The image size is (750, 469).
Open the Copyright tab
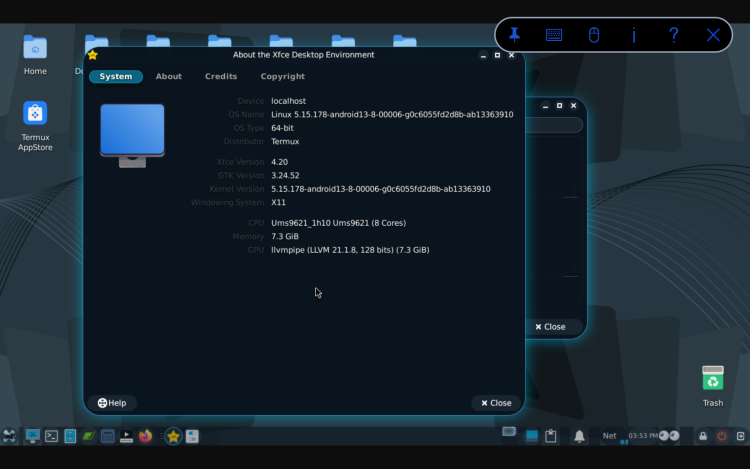point(283,76)
